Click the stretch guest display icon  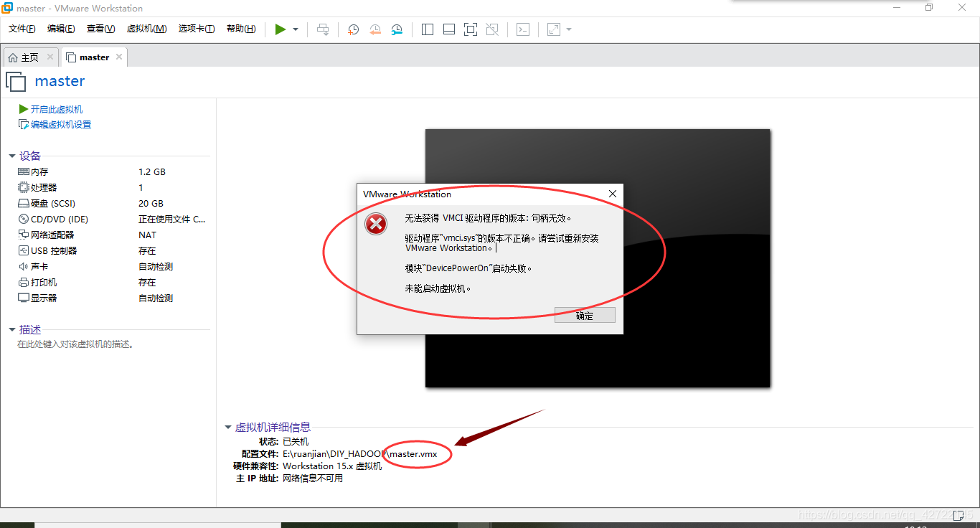[x=554, y=29]
